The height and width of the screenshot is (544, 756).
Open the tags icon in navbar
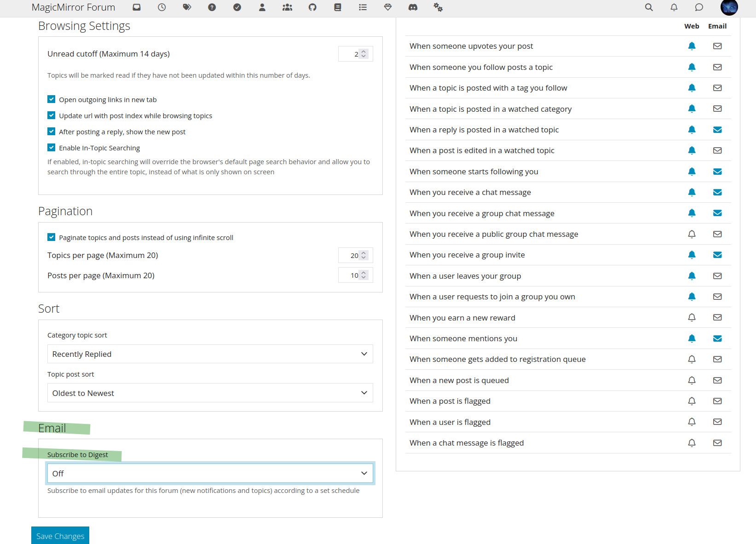(x=187, y=7)
